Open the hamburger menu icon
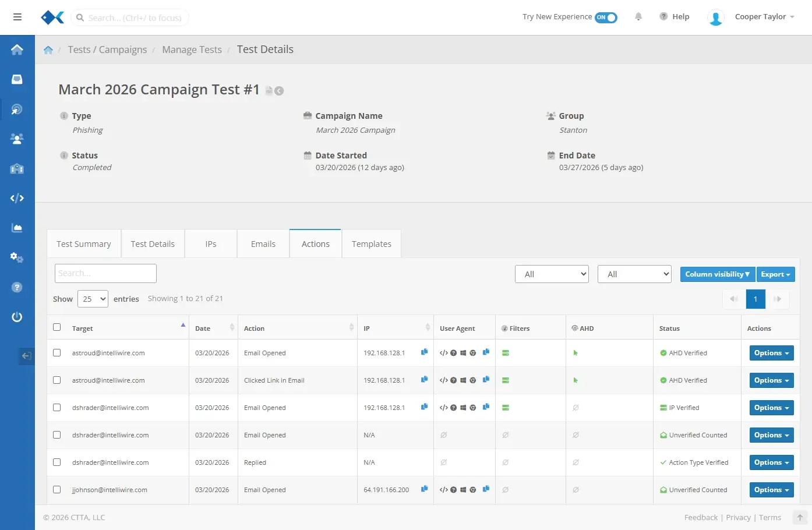The width and height of the screenshot is (812, 530). (17, 17)
